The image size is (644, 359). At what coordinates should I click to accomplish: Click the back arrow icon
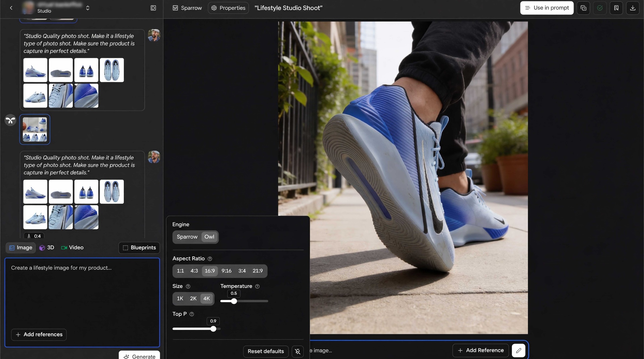tap(11, 8)
